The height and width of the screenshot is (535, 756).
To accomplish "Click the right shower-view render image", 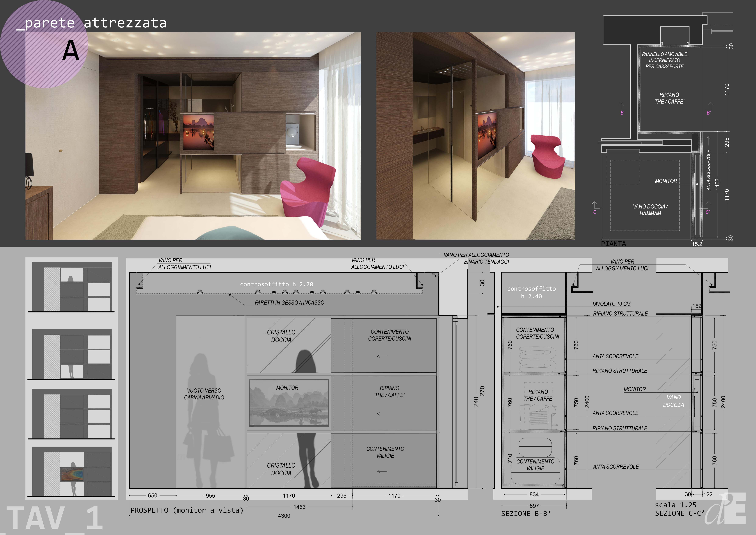I will [475, 135].
